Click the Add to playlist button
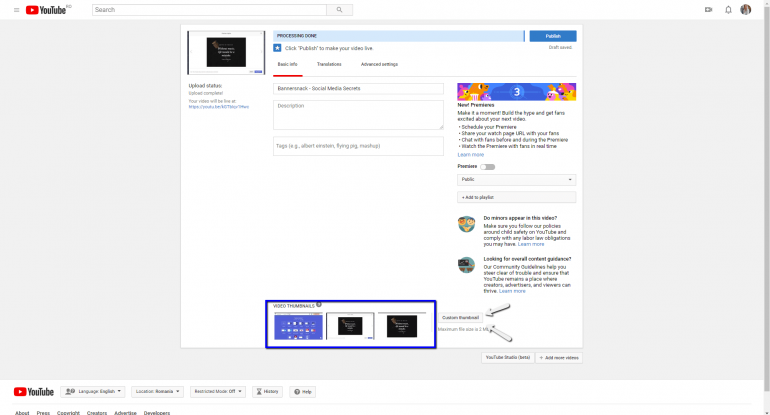This screenshot has width=770, height=415. click(x=516, y=197)
